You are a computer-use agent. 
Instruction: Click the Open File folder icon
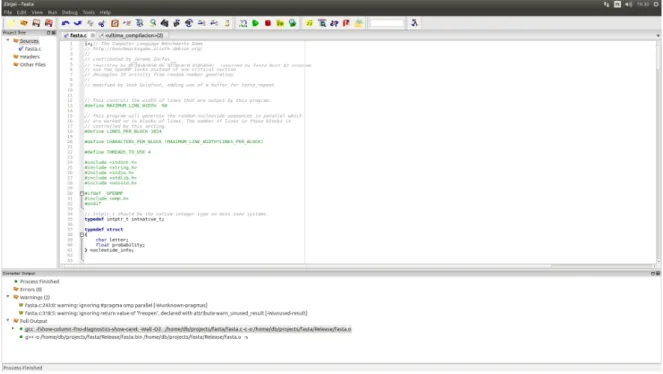(x=24, y=23)
